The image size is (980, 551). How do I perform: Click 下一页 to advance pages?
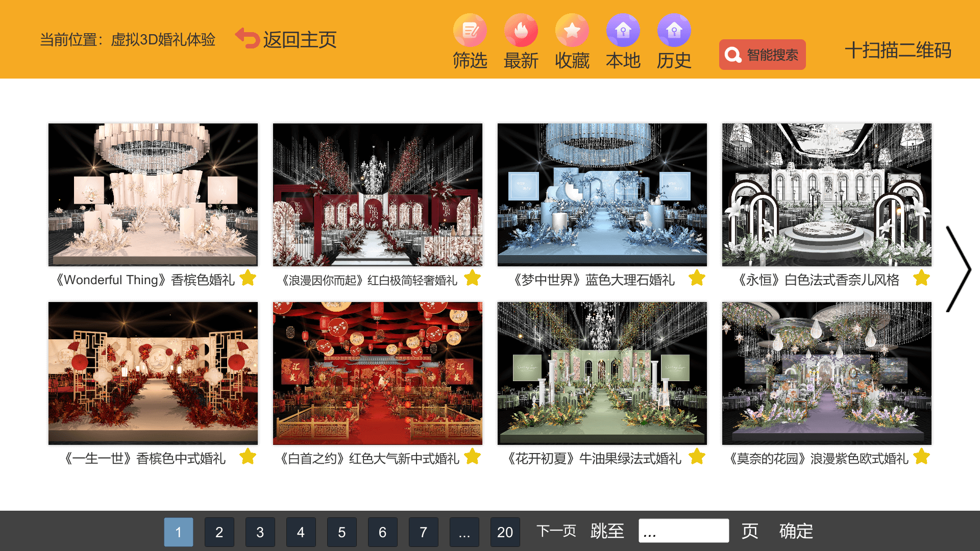click(556, 531)
